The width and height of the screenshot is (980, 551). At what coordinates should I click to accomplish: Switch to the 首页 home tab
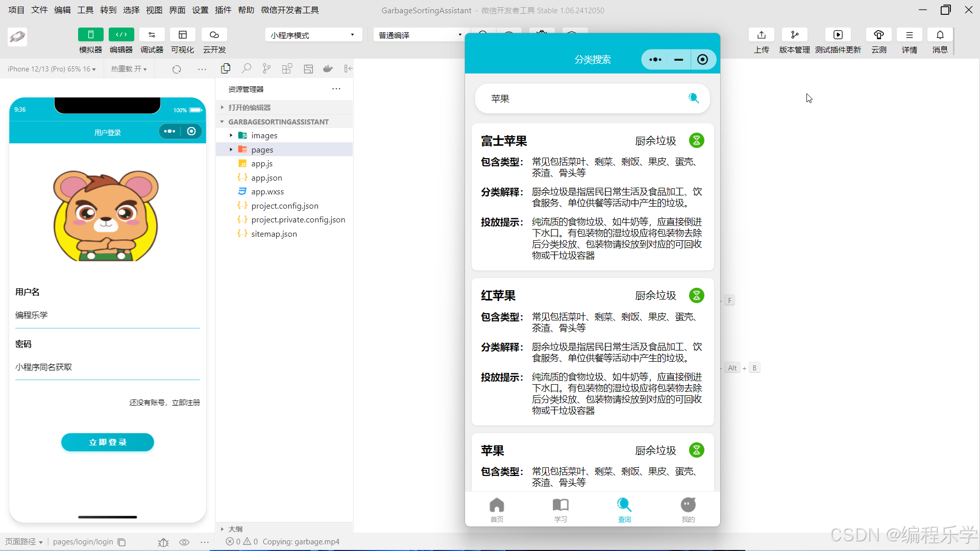(x=497, y=510)
